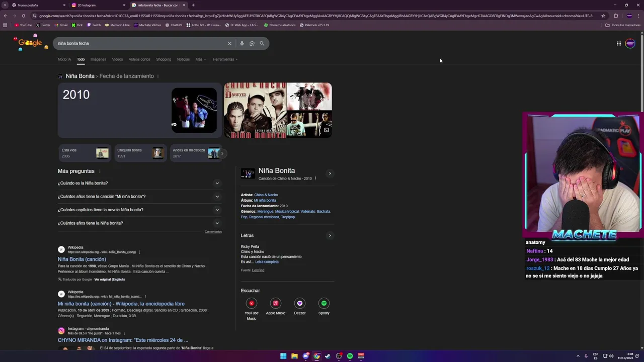Open Spotify from the taskbar
This screenshot has width=644, height=362.
pyautogui.click(x=350, y=356)
